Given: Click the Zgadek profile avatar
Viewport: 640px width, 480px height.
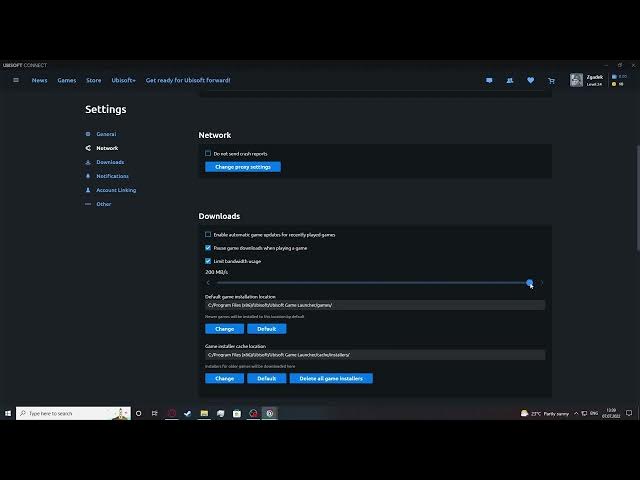Looking at the screenshot, I should (576, 80).
